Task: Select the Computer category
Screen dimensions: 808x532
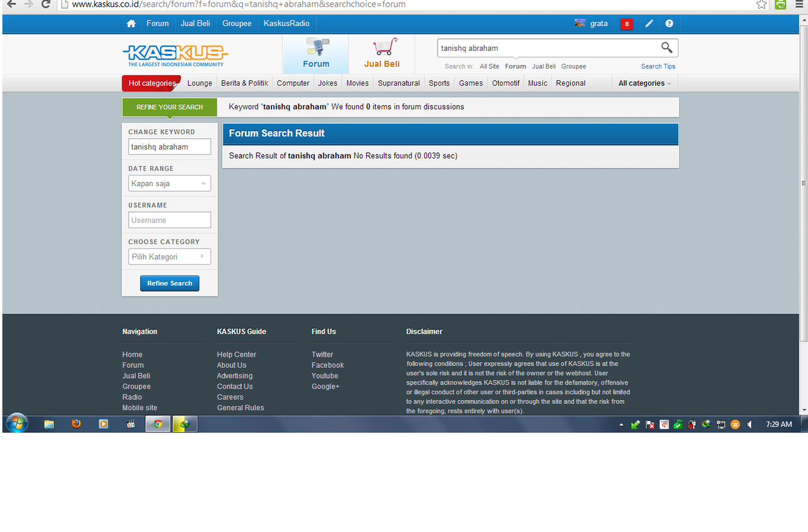Action: tap(294, 83)
